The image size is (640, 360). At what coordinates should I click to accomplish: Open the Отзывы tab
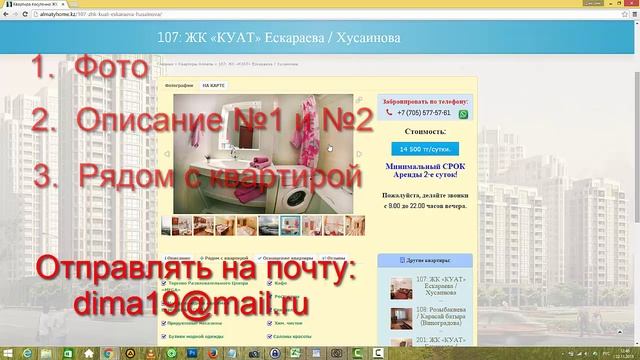[333, 258]
